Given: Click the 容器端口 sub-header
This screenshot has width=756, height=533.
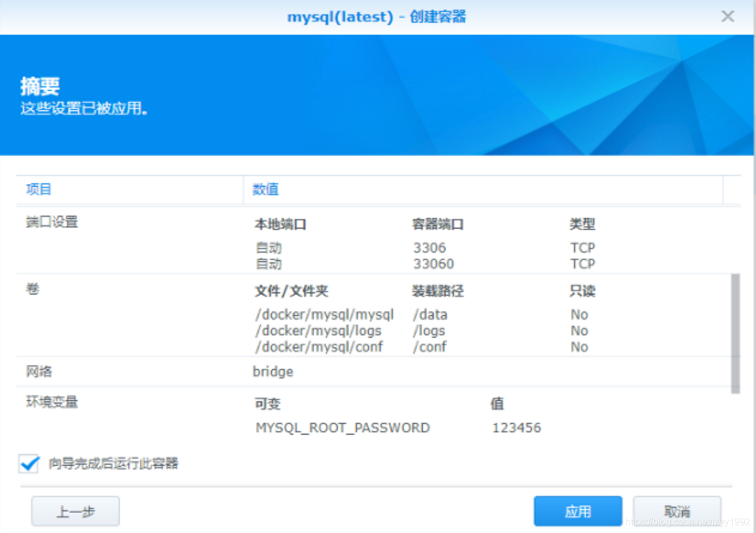Looking at the screenshot, I should coord(439,225).
